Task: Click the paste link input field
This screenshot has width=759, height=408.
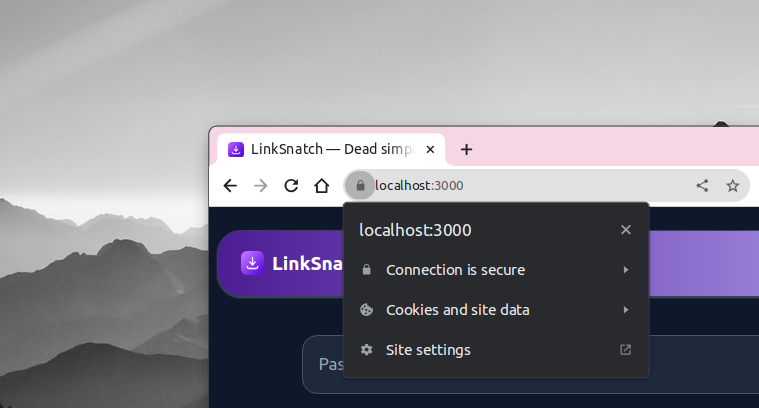Action: click(x=530, y=364)
